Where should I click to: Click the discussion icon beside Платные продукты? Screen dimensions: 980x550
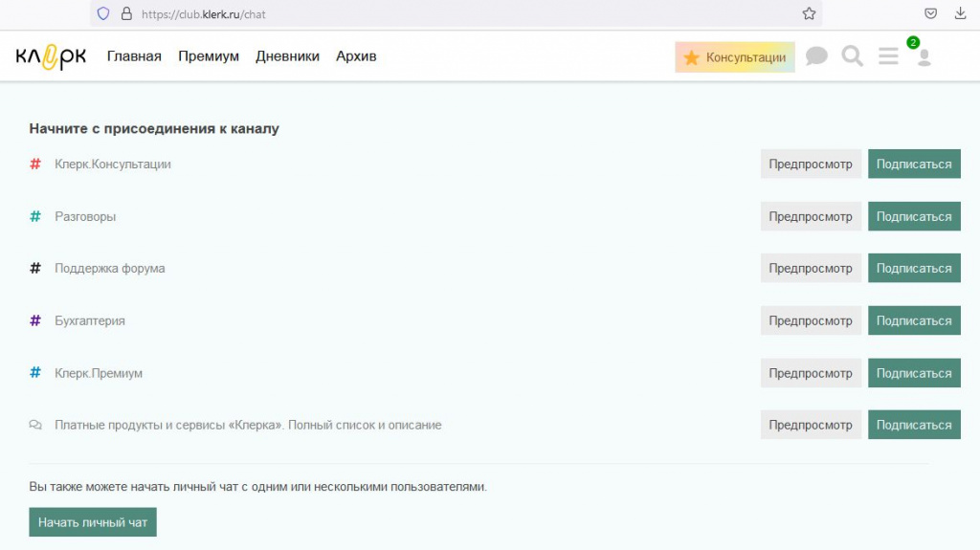[x=35, y=425]
